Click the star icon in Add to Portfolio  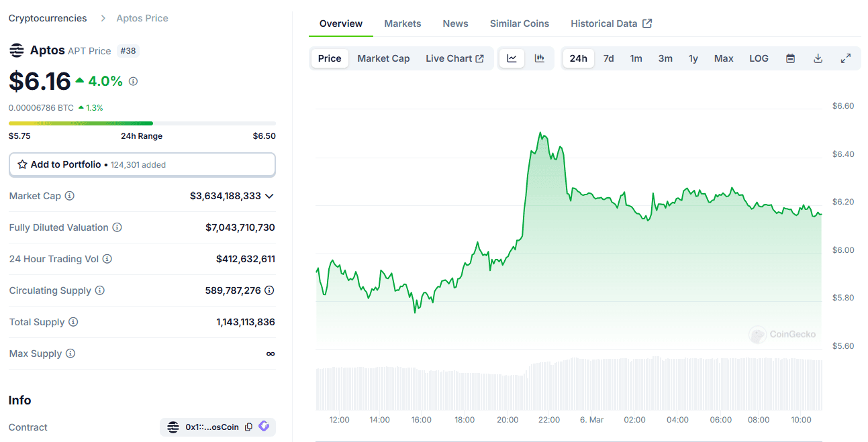click(22, 164)
